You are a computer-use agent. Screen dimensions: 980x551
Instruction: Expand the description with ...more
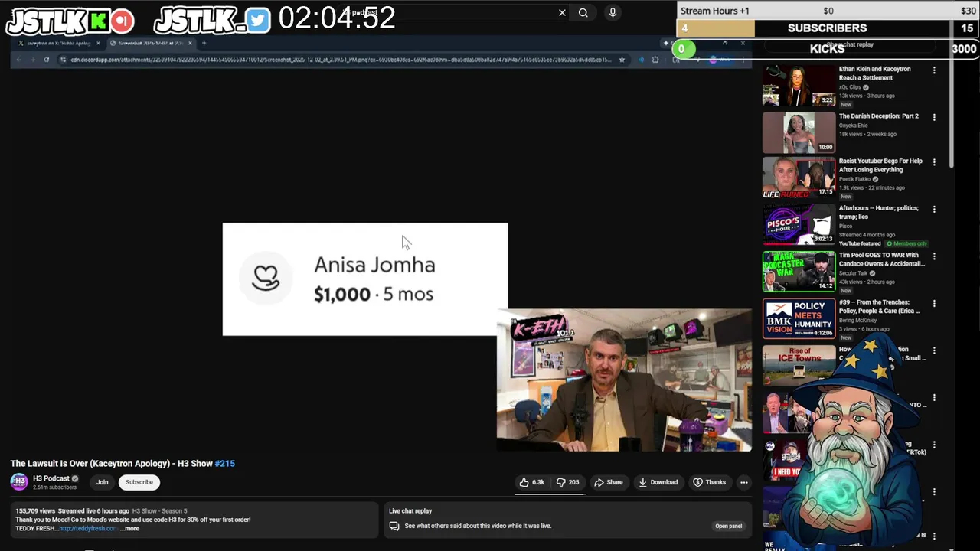coord(130,528)
